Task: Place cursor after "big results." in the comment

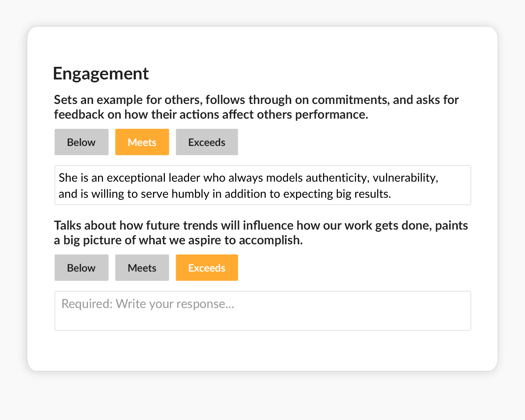Action: point(392,194)
